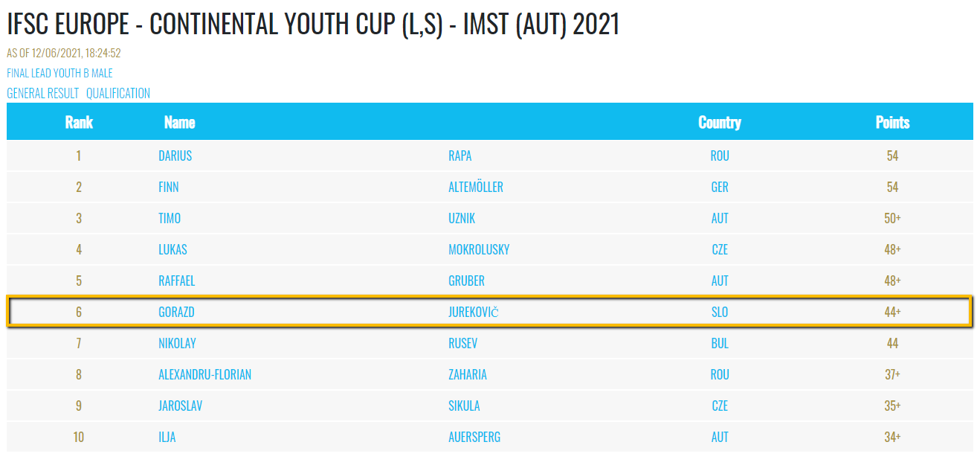The image size is (980, 474).
Task: Click the Name column header
Action: coord(180,122)
